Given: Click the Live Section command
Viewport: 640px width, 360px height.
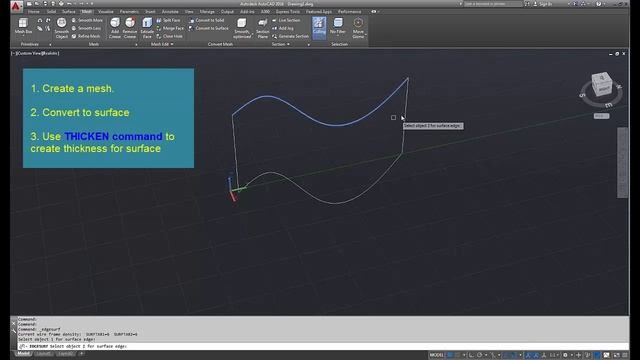Looking at the screenshot, I should click(286, 20).
